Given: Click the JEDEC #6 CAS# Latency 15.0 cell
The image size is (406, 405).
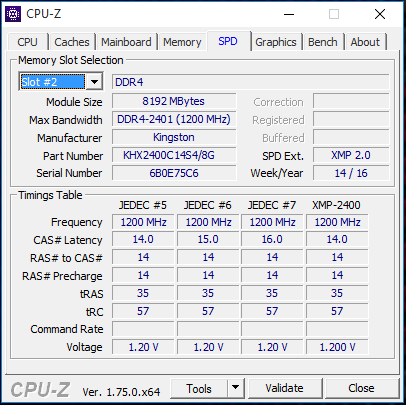Looking at the screenshot, I should [208, 239].
